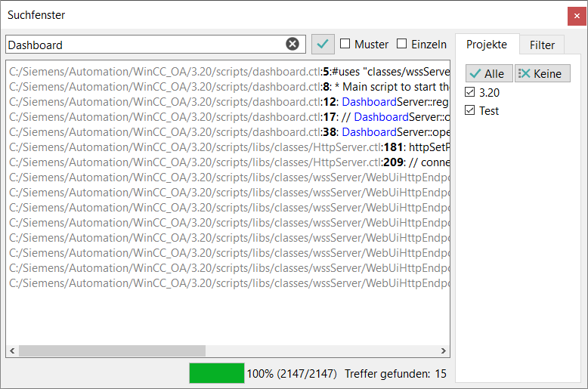The image size is (588, 389).
Task: Click the green search progress bar
Action: coord(217,373)
